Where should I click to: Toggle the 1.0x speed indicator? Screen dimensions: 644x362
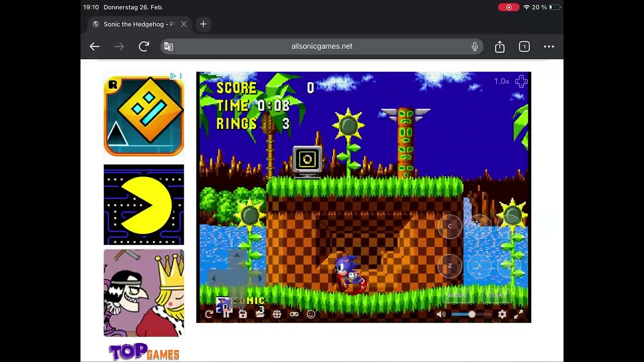pyautogui.click(x=502, y=81)
